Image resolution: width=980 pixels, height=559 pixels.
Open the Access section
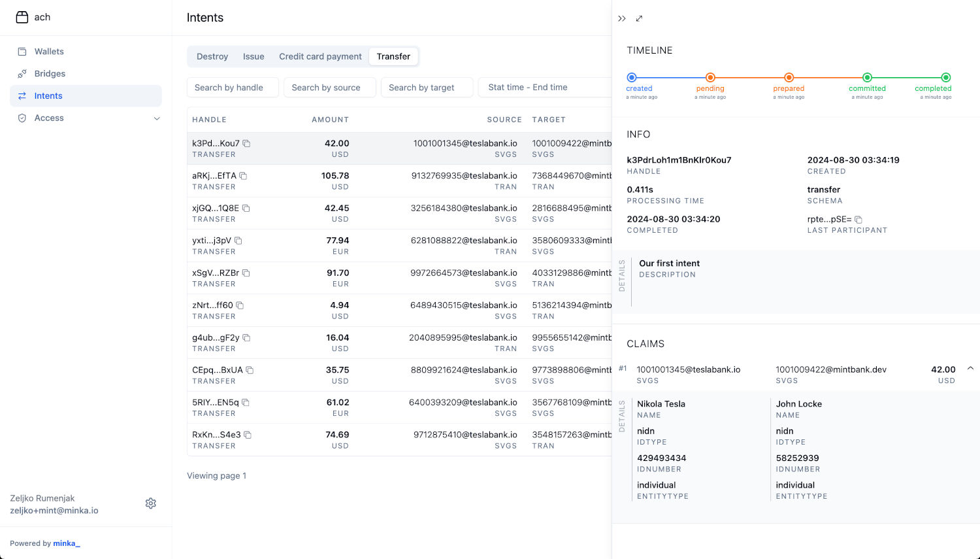47,118
